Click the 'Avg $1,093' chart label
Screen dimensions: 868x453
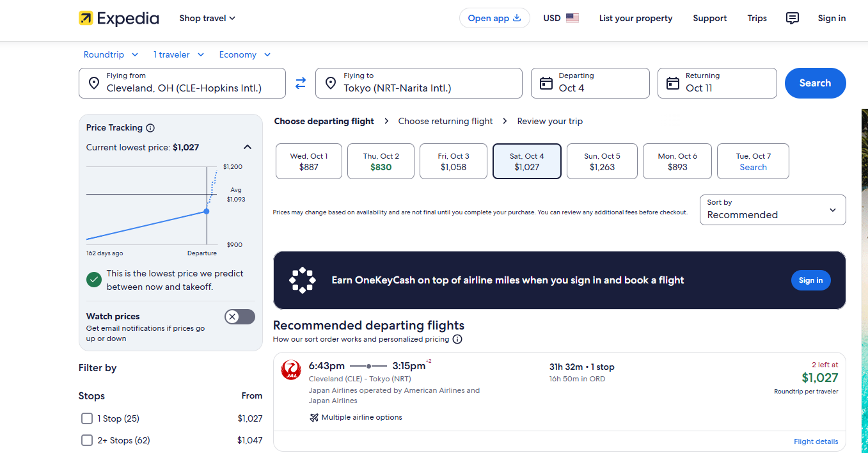236,195
